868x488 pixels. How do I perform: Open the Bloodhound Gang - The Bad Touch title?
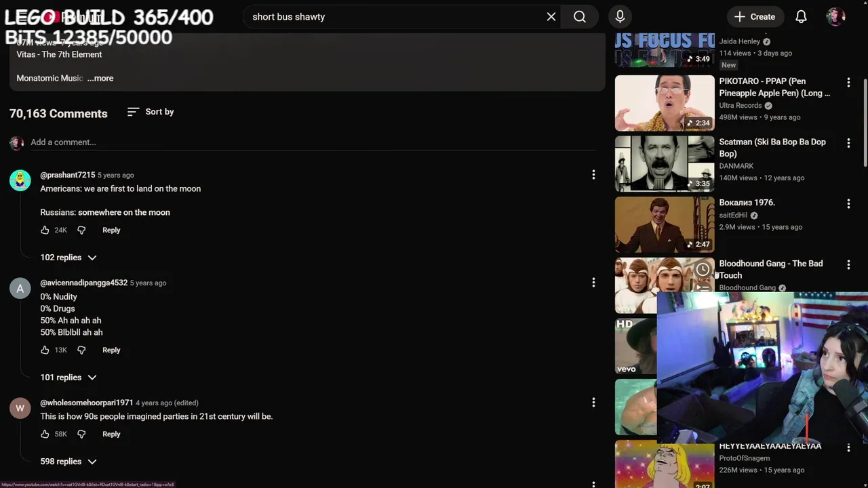(771, 270)
